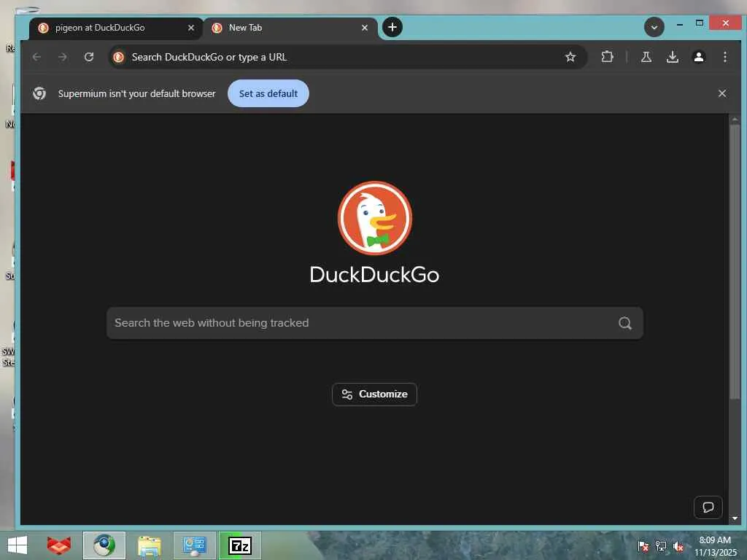Open the Chrome Labs flask icon
This screenshot has height=560, width=747.
pyautogui.click(x=646, y=57)
